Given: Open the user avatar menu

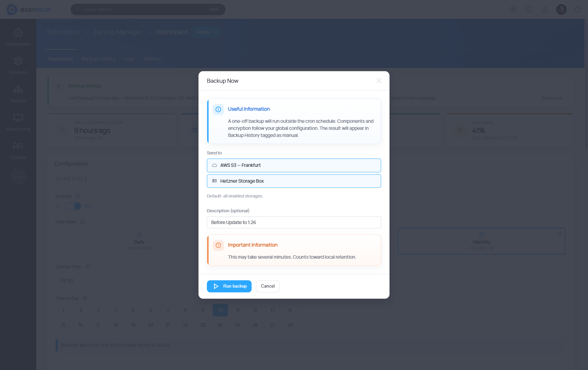Looking at the screenshot, I should 561,9.
